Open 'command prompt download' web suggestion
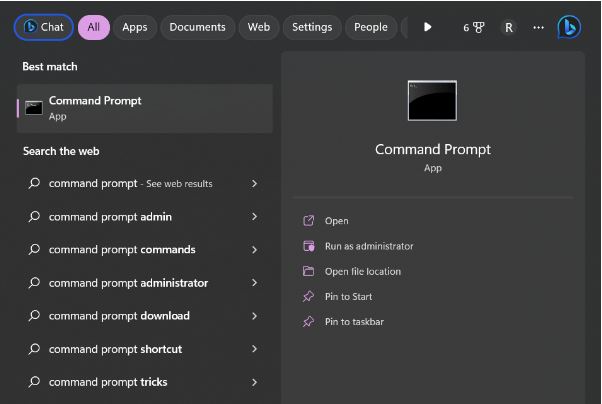602x404 pixels. click(145, 316)
